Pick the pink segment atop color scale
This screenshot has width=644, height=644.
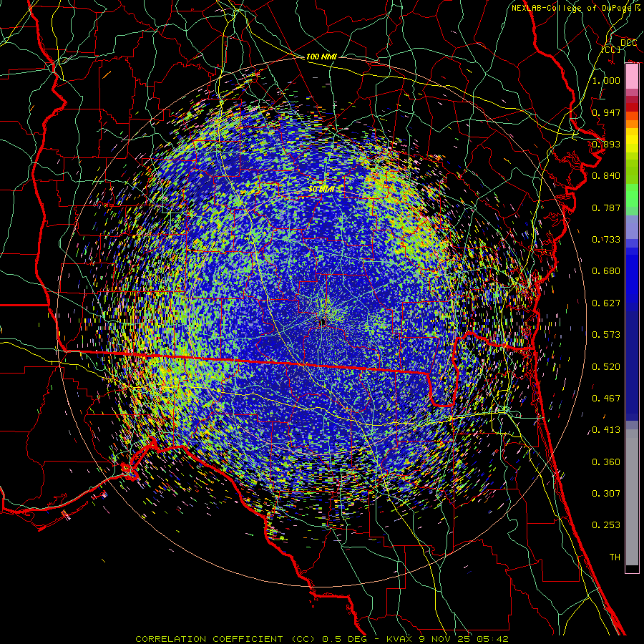tap(632, 77)
